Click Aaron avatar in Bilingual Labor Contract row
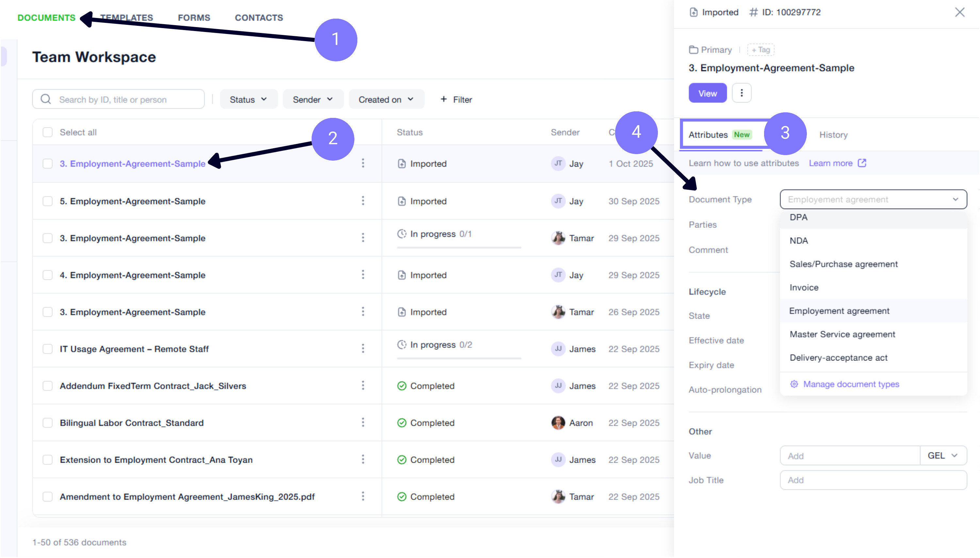 pos(558,423)
